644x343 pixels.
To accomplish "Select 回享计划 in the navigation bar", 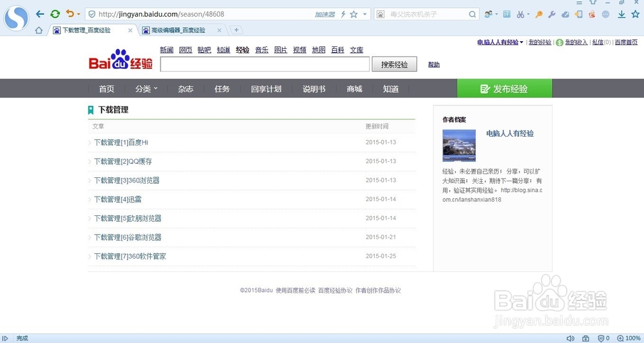I will [x=266, y=89].
